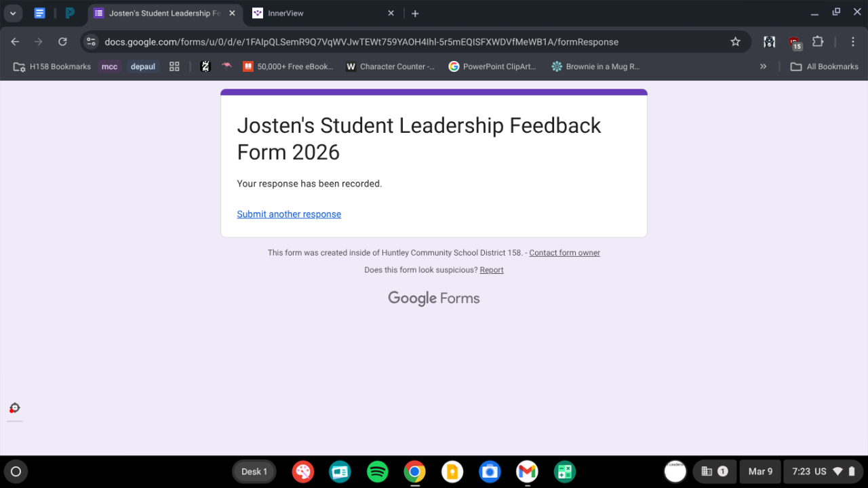
Task: Open the Extensions puzzle-piece menu
Action: tap(818, 42)
